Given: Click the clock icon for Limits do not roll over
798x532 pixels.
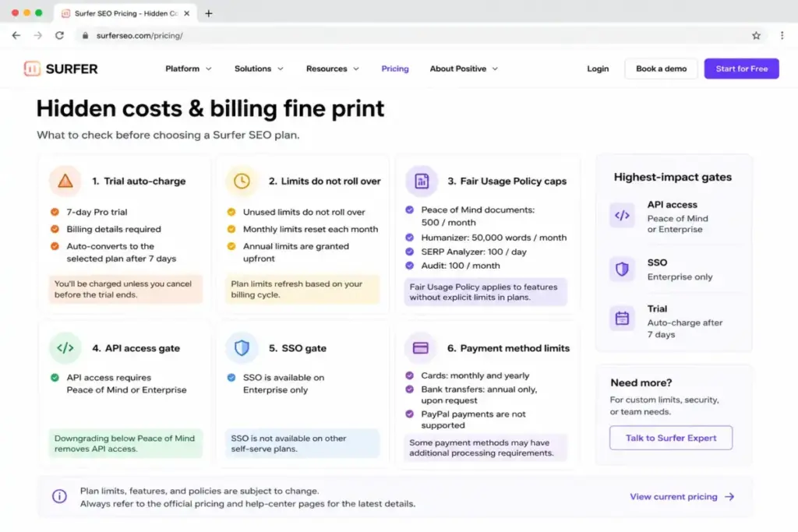Looking at the screenshot, I should pos(242,181).
